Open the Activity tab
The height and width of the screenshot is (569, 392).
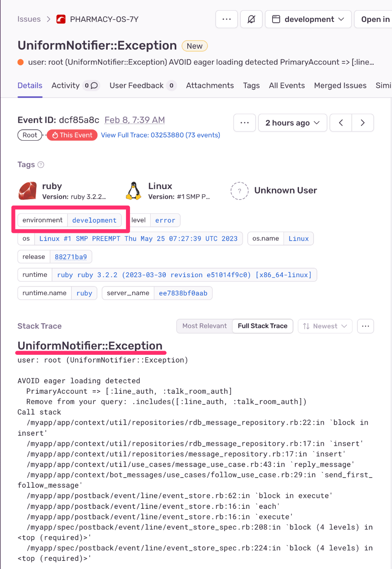coord(65,85)
